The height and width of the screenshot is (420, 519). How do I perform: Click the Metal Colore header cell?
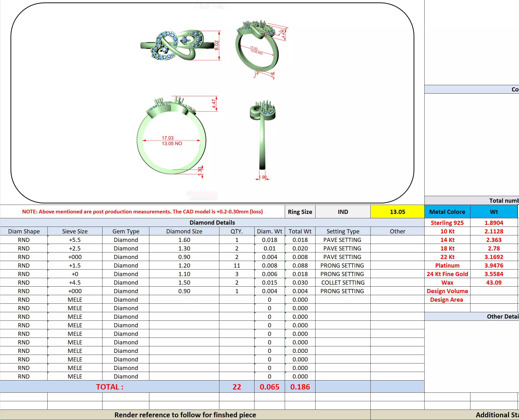(x=447, y=212)
